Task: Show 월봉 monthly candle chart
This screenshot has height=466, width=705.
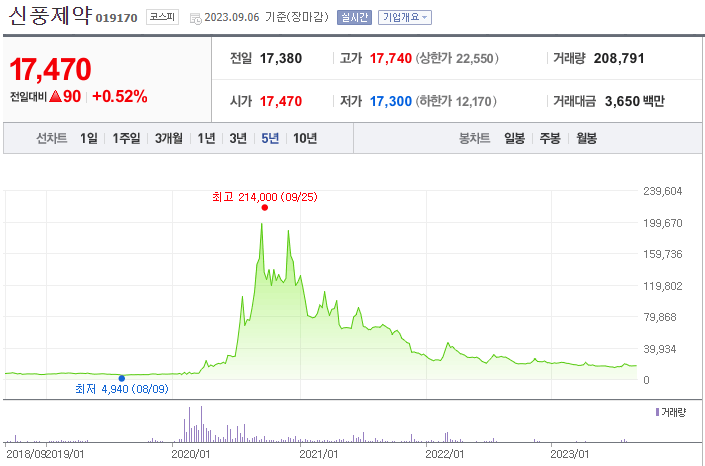Action: (x=585, y=138)
